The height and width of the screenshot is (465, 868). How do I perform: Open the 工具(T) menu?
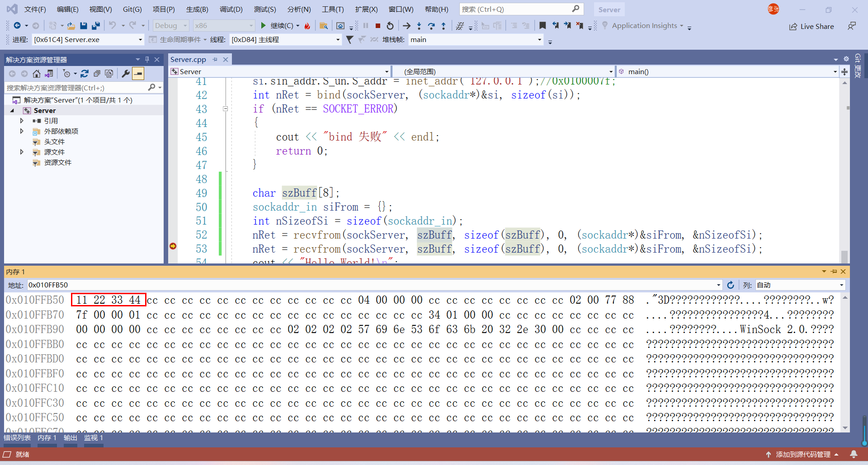click(x=333, y=9)
